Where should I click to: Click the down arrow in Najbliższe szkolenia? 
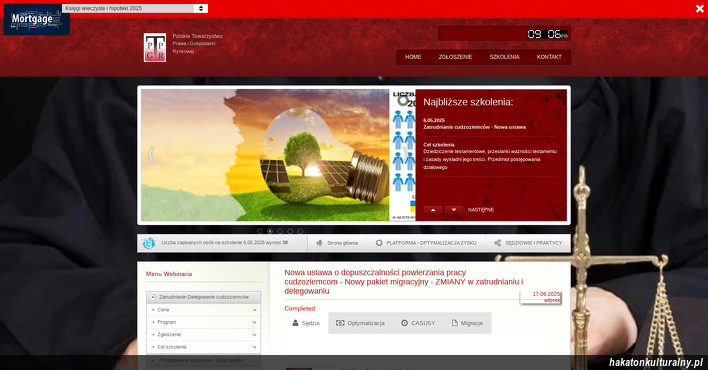click(x=454, y=210)
